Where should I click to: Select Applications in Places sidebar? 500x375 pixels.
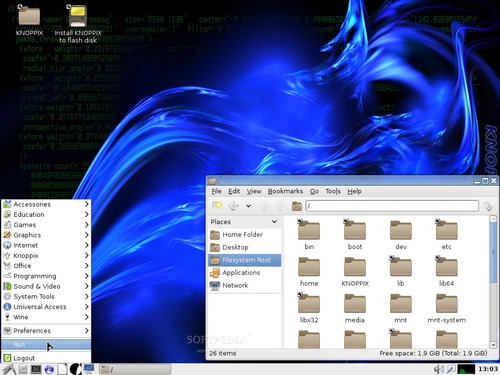pyautogui.click(x=245, y=273)
